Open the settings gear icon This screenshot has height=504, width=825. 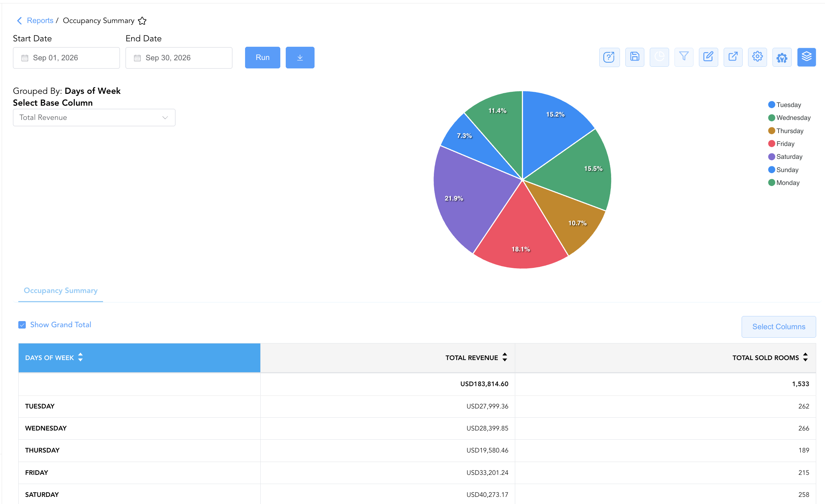758,57
